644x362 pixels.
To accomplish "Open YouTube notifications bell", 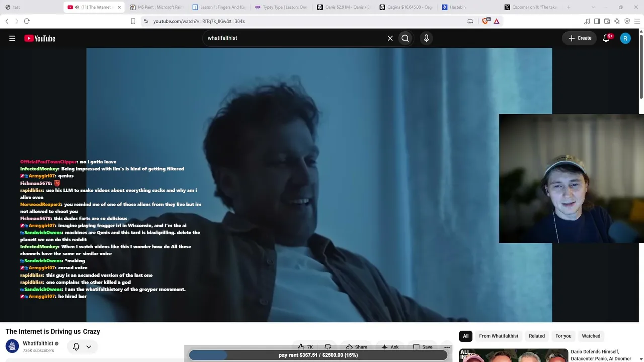I will pyautogui.click(x=607, y=38).
